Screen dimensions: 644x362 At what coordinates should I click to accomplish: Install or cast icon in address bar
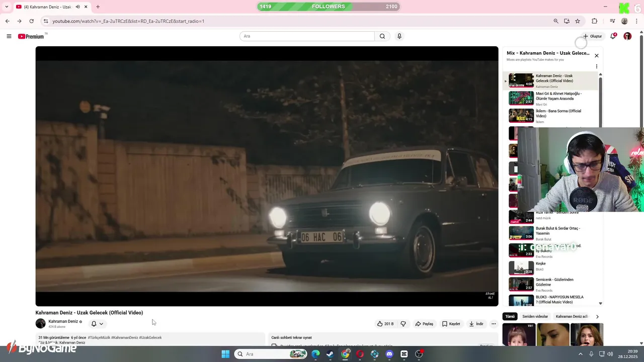[x=567, y=21]
